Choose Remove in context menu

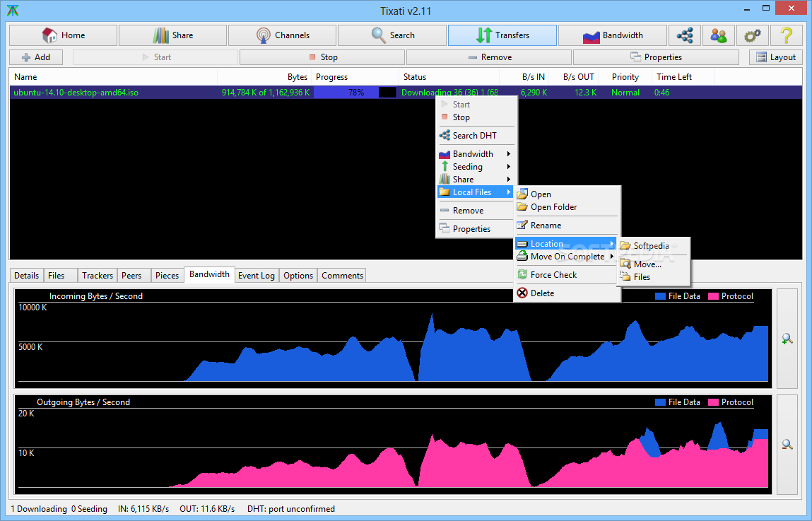tap(476, 211)
